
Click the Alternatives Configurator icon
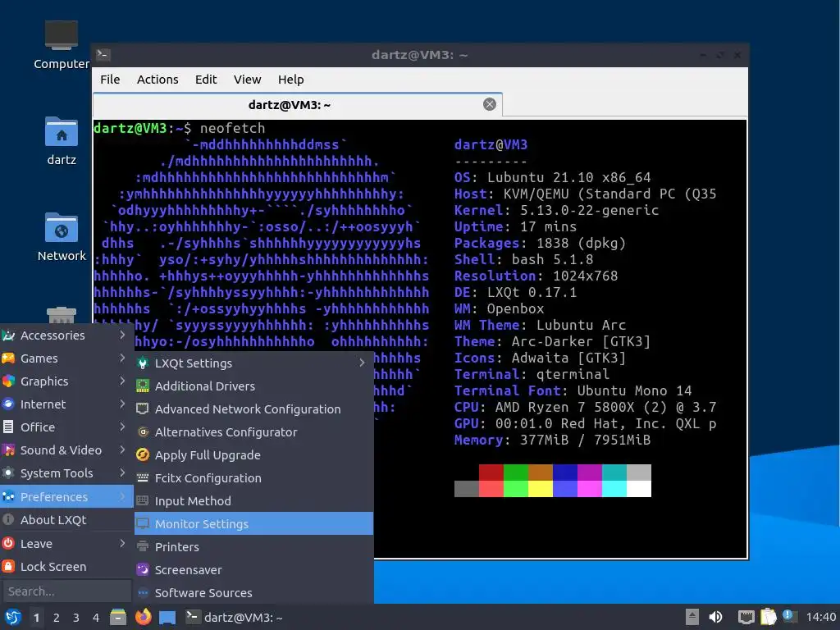143,432
